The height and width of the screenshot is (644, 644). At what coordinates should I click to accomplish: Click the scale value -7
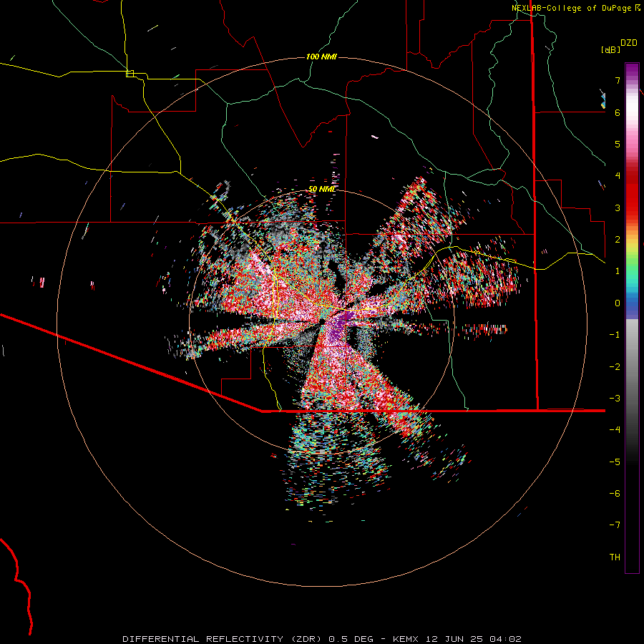tap(615, 525)
